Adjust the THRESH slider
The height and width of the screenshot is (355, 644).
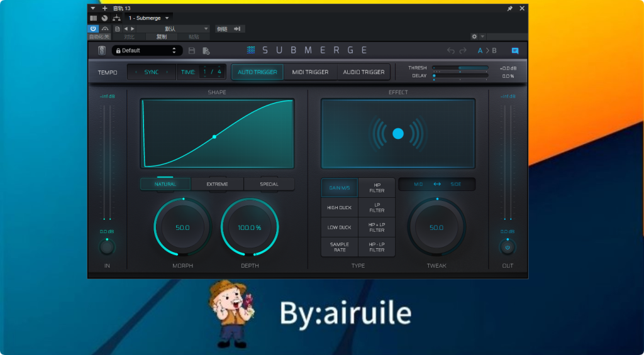pos(460,68)
